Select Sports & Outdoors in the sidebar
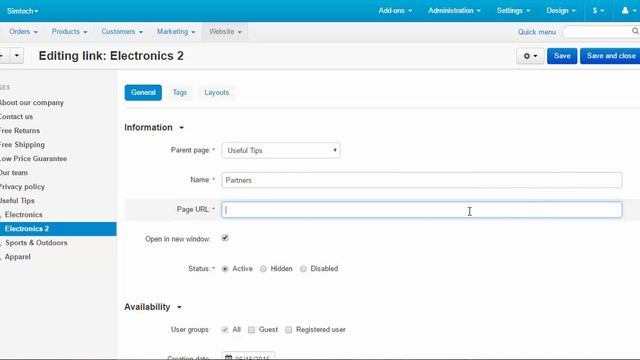The width and height of the screenshot is (640, 360). click(36, 243)
